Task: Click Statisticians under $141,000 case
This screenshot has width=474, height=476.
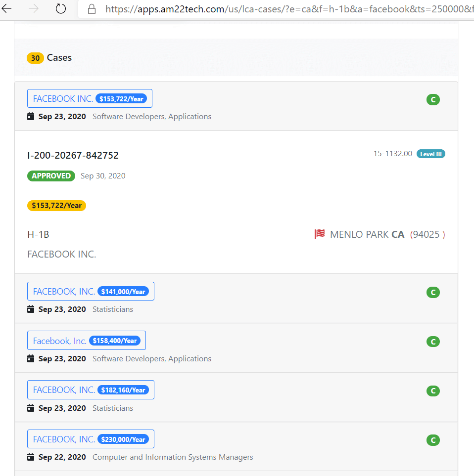Action: [x=113, y=309]
